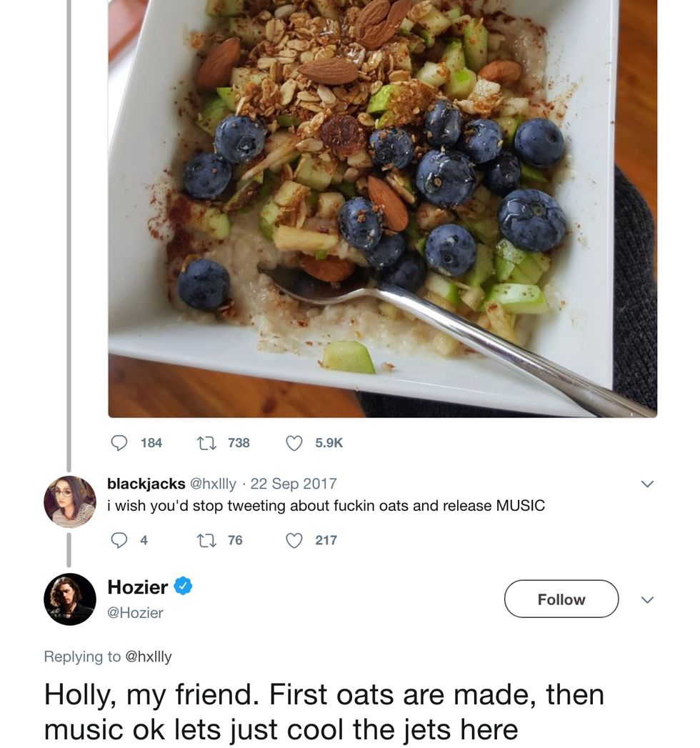700x748 pixels.
Task: Click Hozier's reply tweet text
Action: point(323,712)
